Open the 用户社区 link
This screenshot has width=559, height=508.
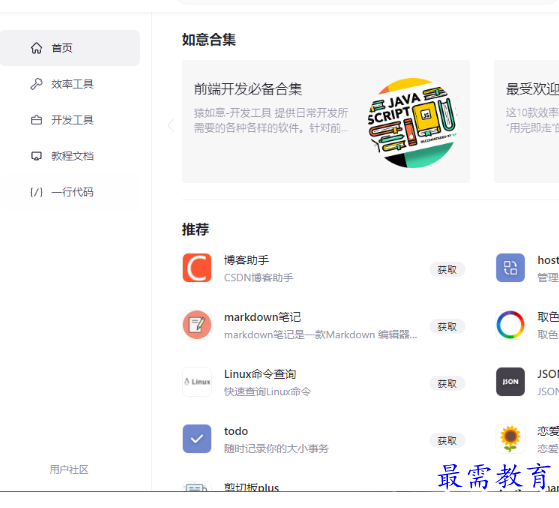69,469
